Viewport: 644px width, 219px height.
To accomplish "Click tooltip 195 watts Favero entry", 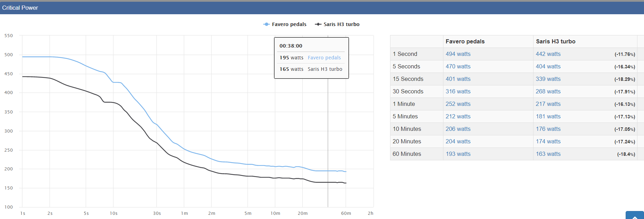I will [x=310, y=58].
